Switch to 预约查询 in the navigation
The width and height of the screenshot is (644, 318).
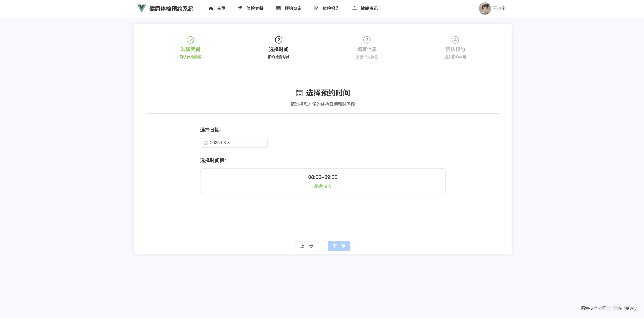coord(292,8)
